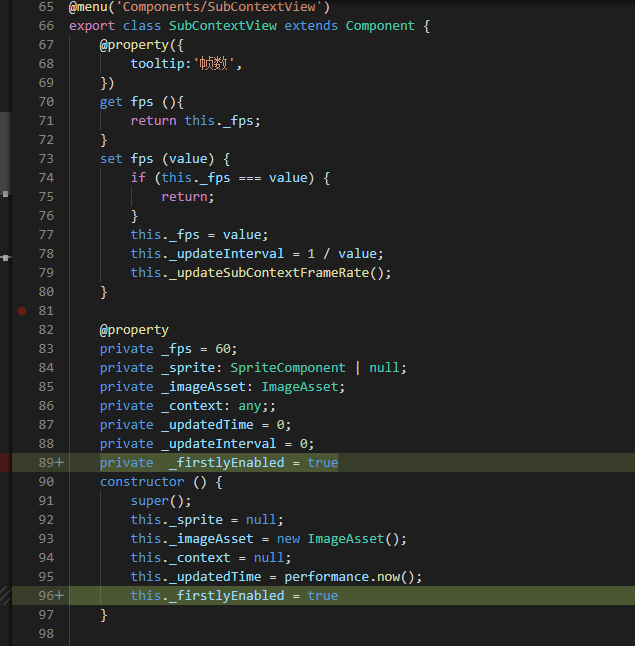The image size is (635, 646).
Task: Click the overview ruler marker beside line 75
Action: 5,194
